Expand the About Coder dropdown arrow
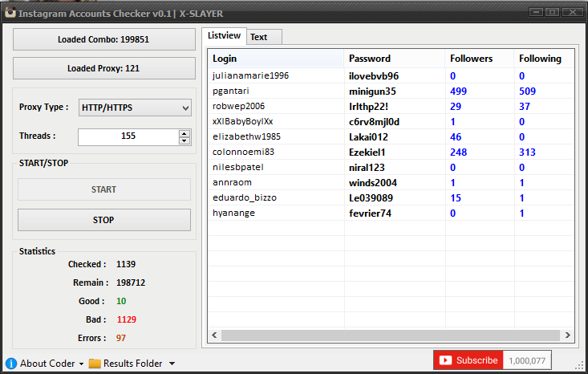 pos(81,364)
